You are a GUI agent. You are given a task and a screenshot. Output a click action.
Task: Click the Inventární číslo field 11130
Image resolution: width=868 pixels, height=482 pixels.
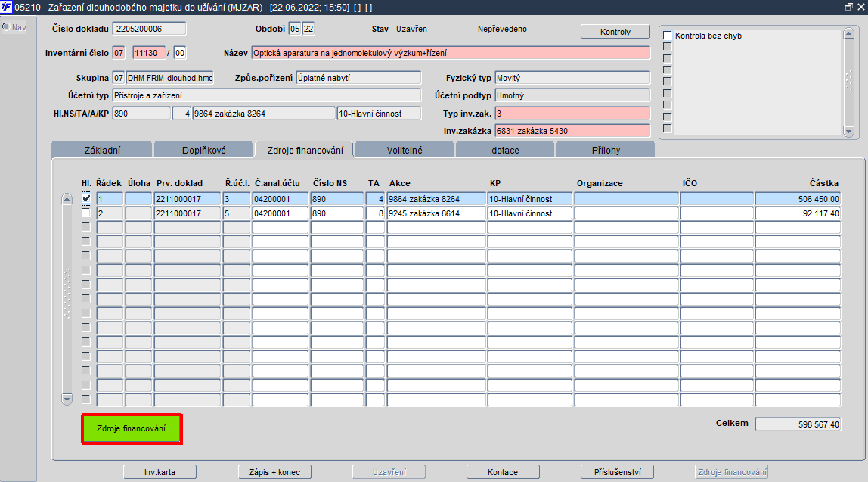click(149, 53)
